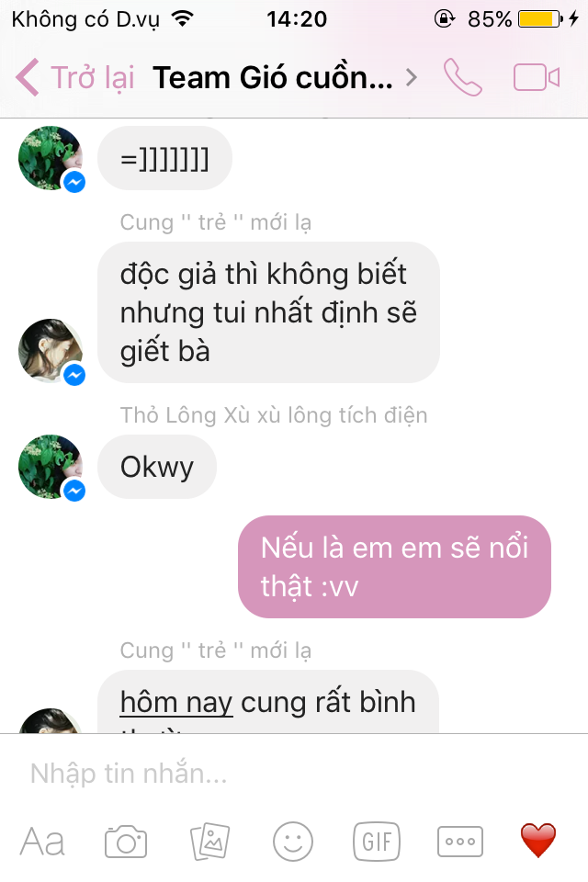This screenshot has height=882, width=588.
Task: Tap the pink Nếu là em message bubble
Action: [394, 567]
